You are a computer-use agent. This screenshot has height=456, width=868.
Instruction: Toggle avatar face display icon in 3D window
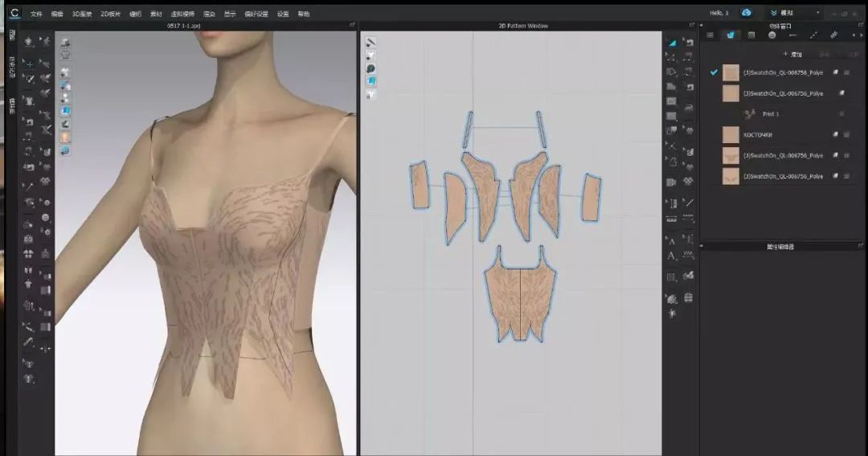[65, 137]
